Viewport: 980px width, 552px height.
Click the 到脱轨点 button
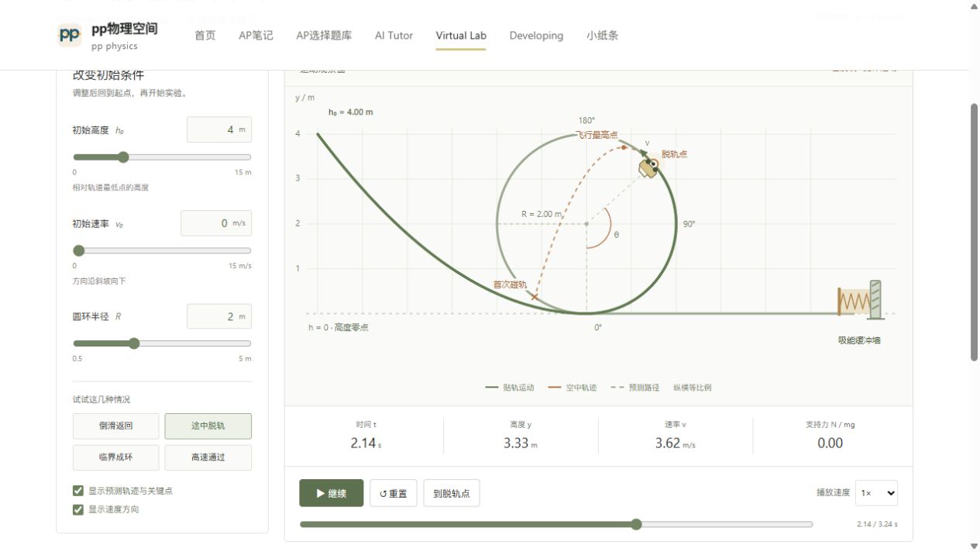452,493
